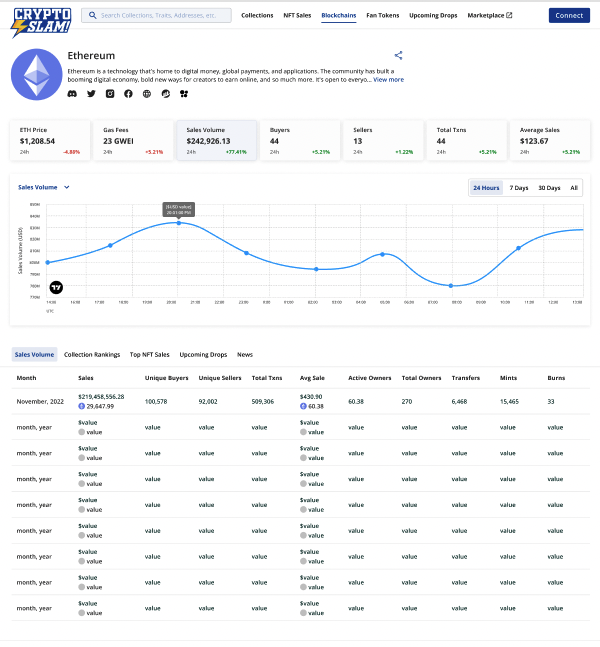The image size is (600, 647).
Task: Select the Buyers stat card
Action: pos(300,140)
